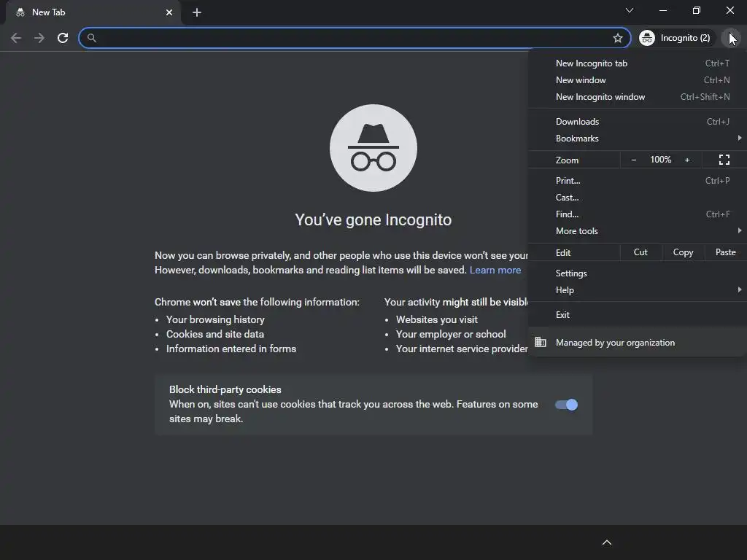Click the organization building icon
Image resolution: width=747 pixels, height=560 pixels.
[x=541, y=342]
